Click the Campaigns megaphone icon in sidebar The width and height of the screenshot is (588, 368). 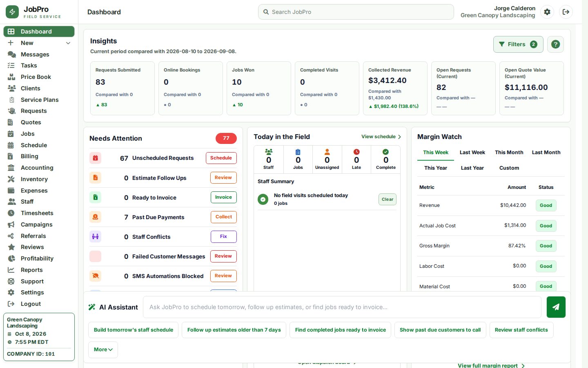(x=11, y=224)
